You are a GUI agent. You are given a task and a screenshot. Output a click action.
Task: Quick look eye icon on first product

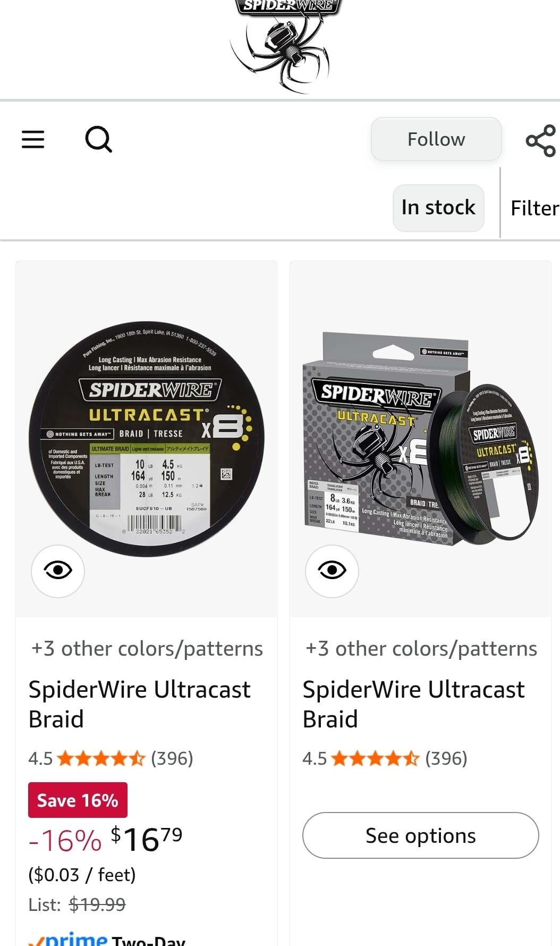(x=58, y=571)
